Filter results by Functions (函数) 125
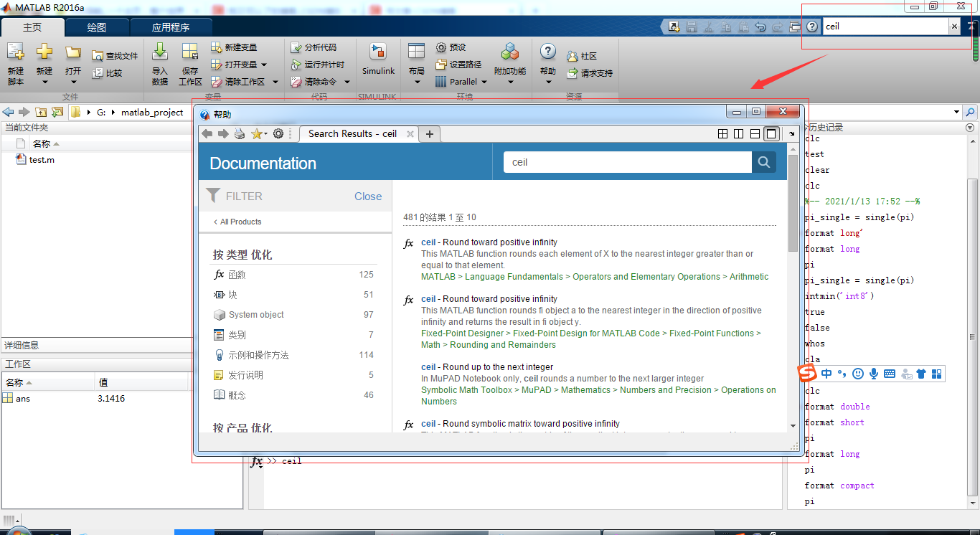The width and height of the screenshot is (980, 535). pyautogui.click(x=294, y=275)
